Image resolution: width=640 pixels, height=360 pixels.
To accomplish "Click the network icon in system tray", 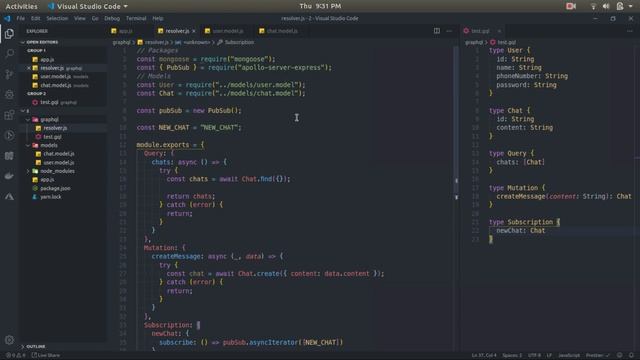I will pos(593,6).
